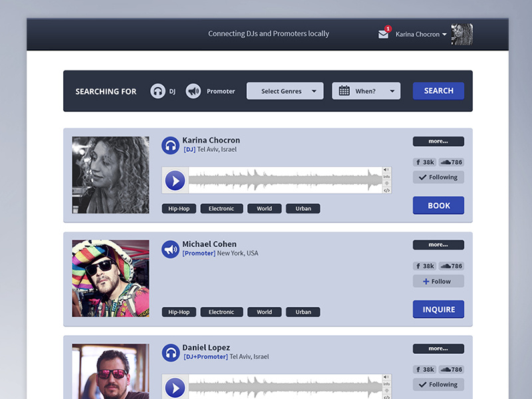Click volume icon on Karina Chocron's player
The height and width of the screenshot is (399, 532).
click(386, 170)
